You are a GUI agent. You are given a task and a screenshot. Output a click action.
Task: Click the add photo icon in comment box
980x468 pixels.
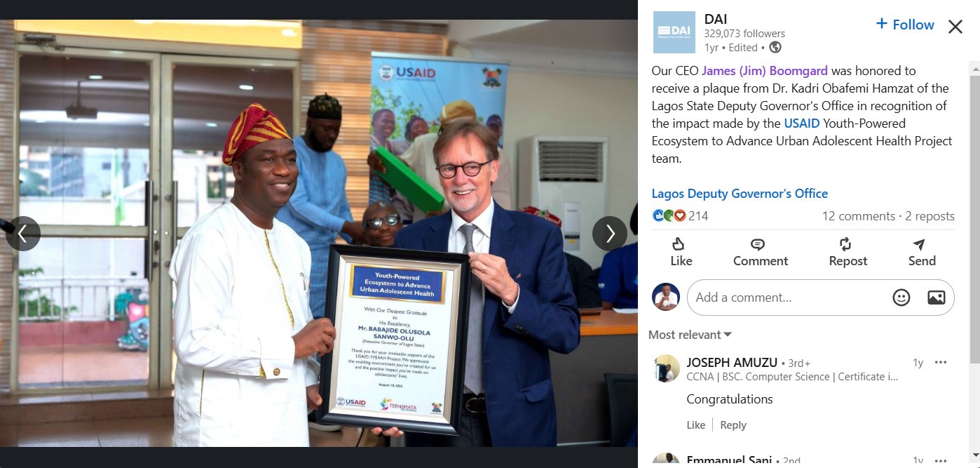tap(937, 297)
